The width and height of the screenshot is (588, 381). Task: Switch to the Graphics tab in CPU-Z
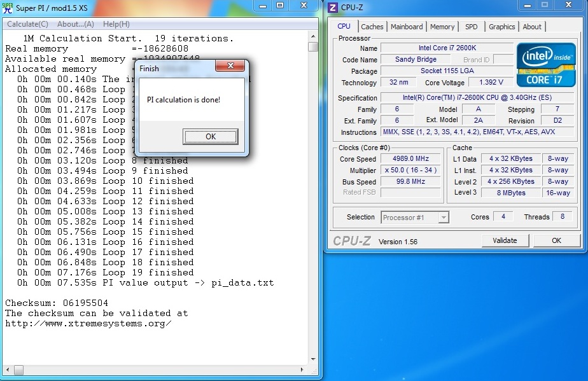coord(501,27)
